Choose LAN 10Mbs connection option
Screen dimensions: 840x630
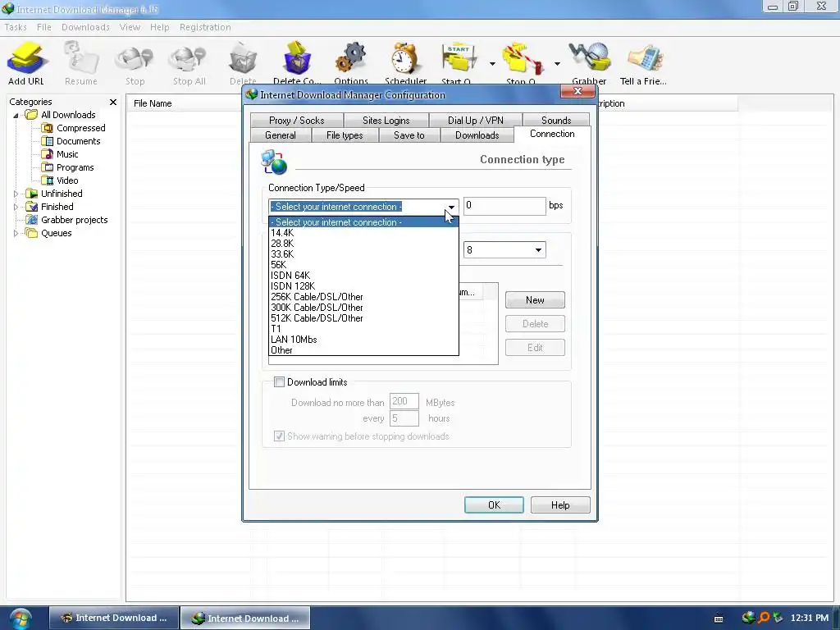(363, 340)
